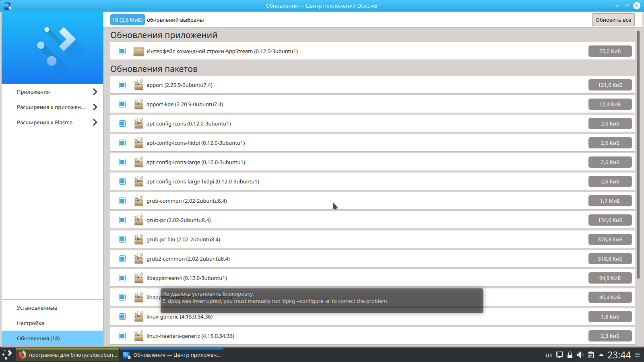Click the grub-common package icon

click(139, 201)
